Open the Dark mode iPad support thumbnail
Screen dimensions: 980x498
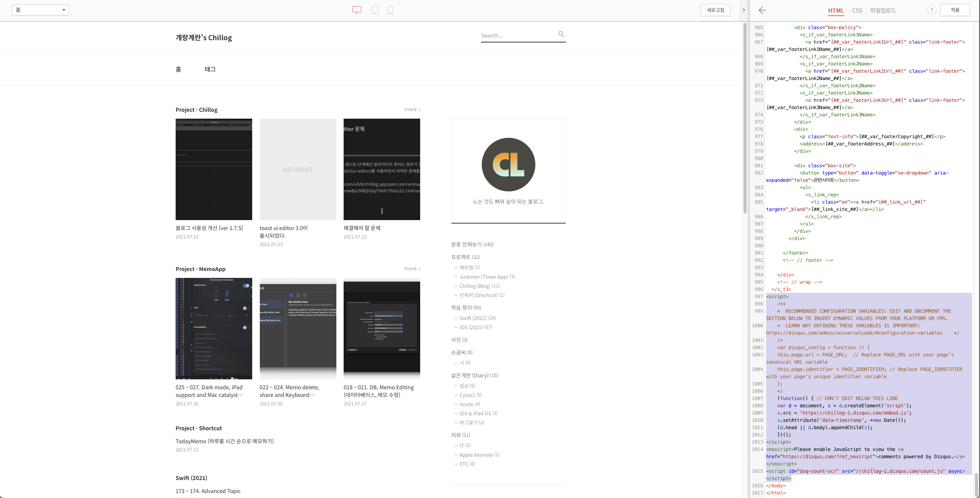[x=214, y=328]
